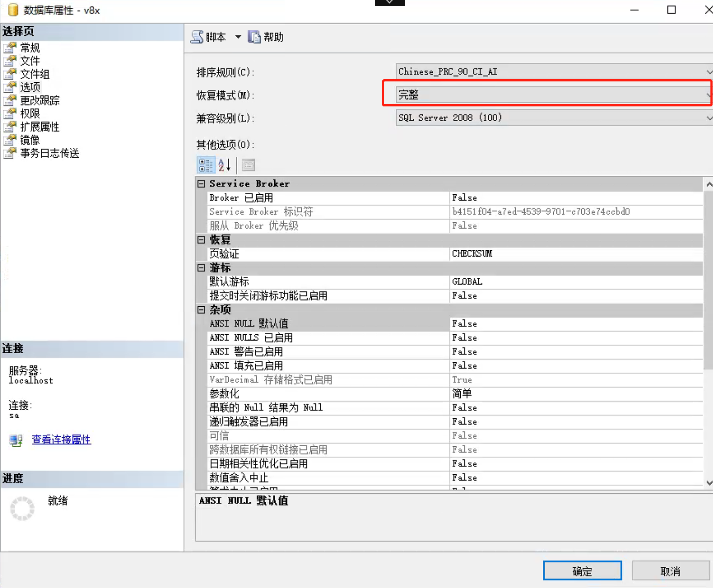Collapse the 恢复 category
713x588 pixels.
tap(201, 240)
